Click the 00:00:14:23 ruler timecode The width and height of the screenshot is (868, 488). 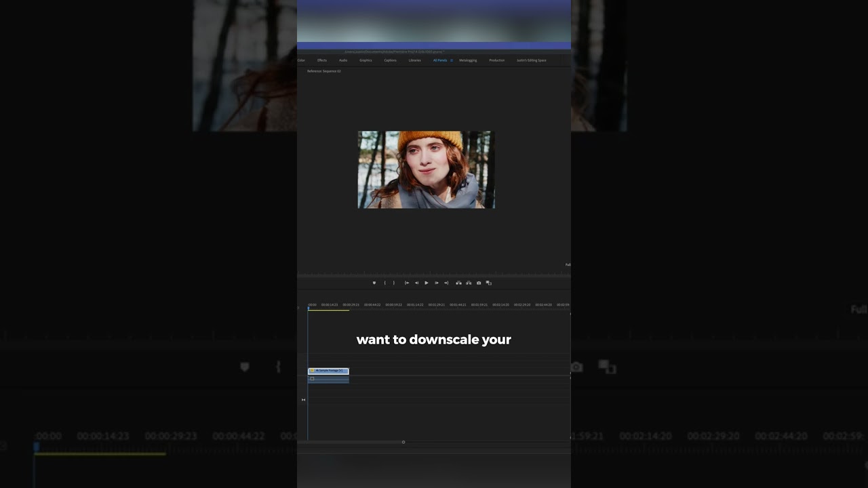tap(330, 305)
